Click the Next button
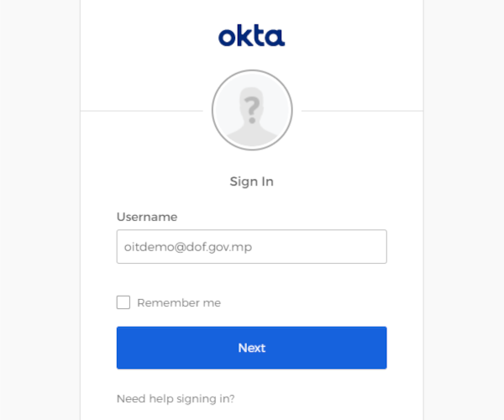Viewport: 504px width, 420px height. 252,348
